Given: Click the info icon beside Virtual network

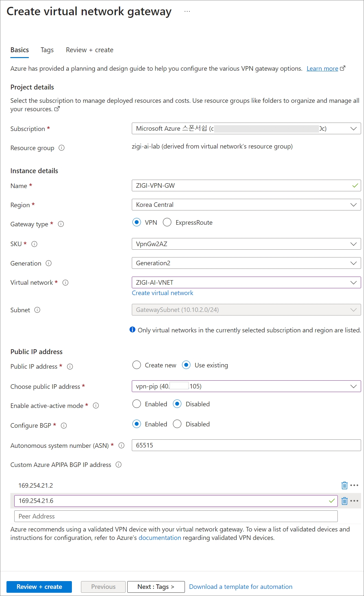Looking at the screenshot, I should click(x=65, y=283).
